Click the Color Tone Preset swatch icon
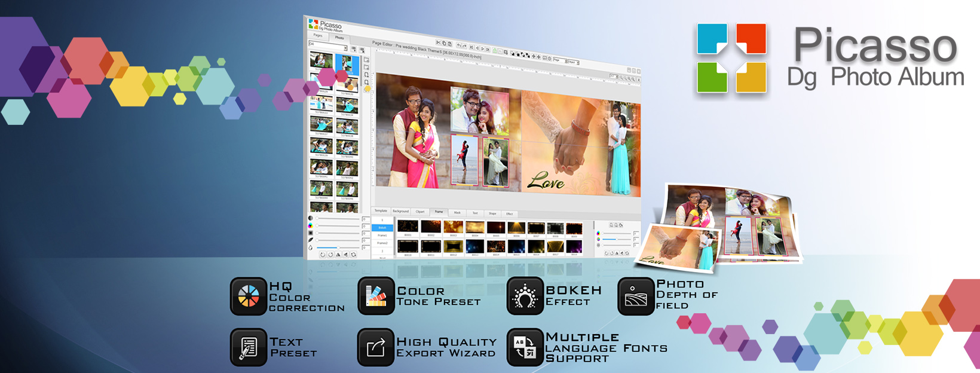This screenshot has width=980, height=373. click(x=376, y=296)
